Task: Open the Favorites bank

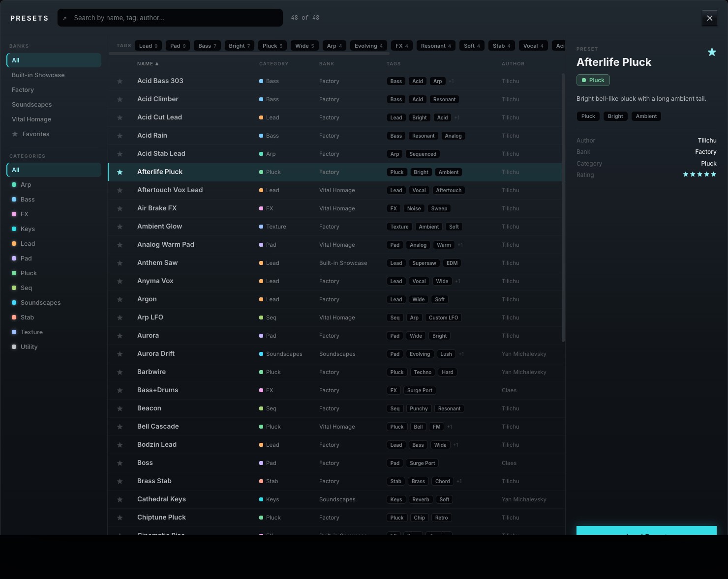Action: click(x=54, y=134)
